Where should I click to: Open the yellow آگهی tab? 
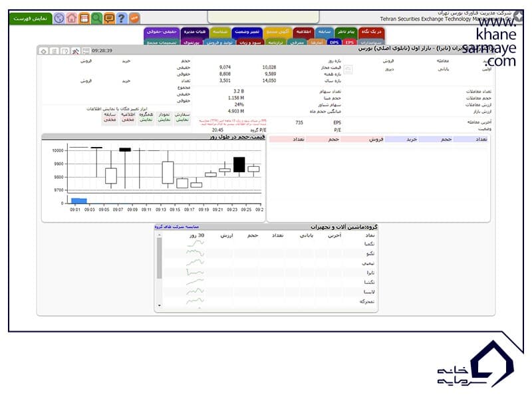point(277,32)
